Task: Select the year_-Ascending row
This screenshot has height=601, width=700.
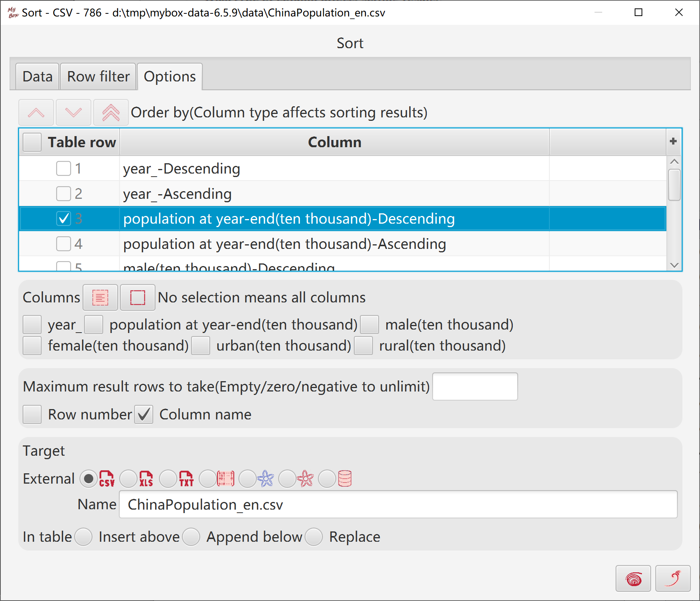Action: coord(342,193)
